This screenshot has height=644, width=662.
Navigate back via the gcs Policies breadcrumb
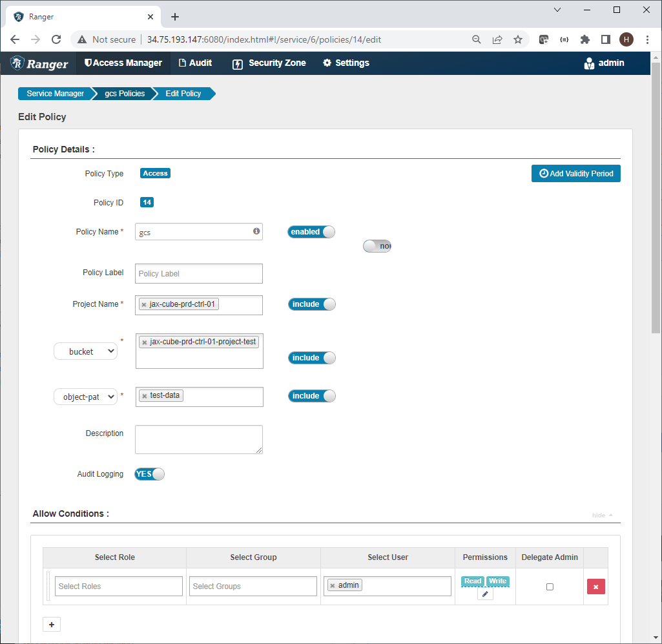tap(124, 93)
